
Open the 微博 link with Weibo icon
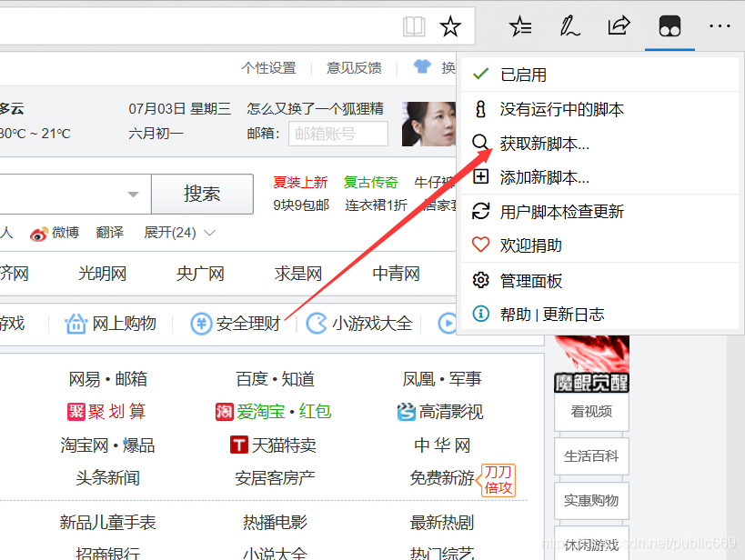(55, 233)
